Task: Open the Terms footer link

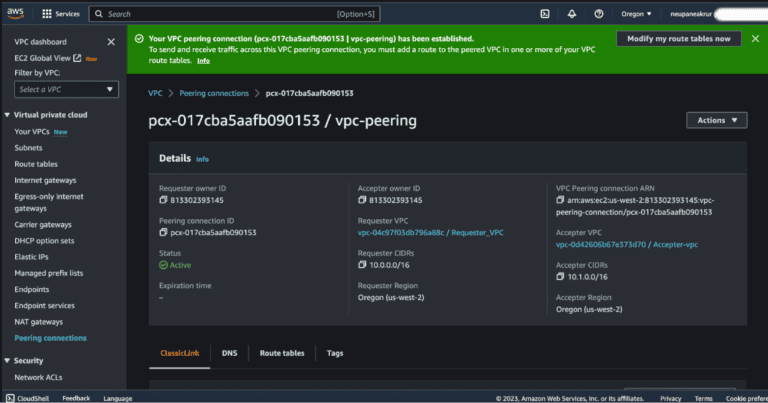Action: coord(703,399)
